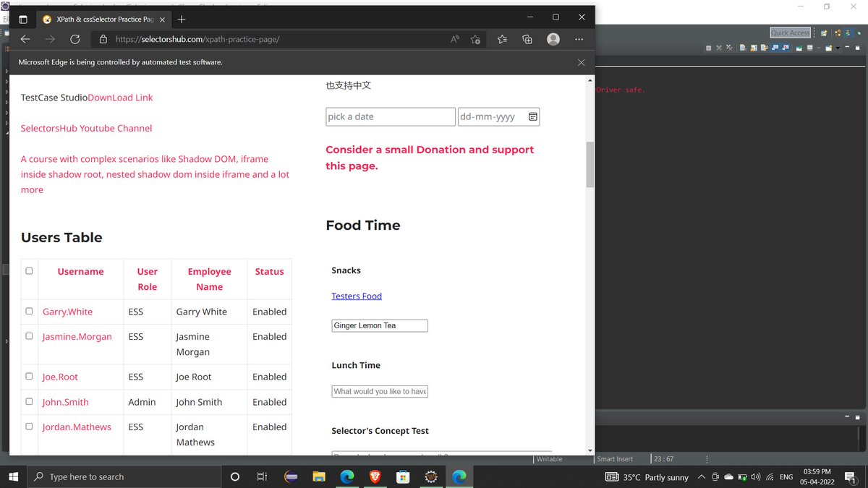The width and height of the screenshot is (868, 488).
Task: Check the John.Smith row checkbox
Action: (x=29, y=401)
